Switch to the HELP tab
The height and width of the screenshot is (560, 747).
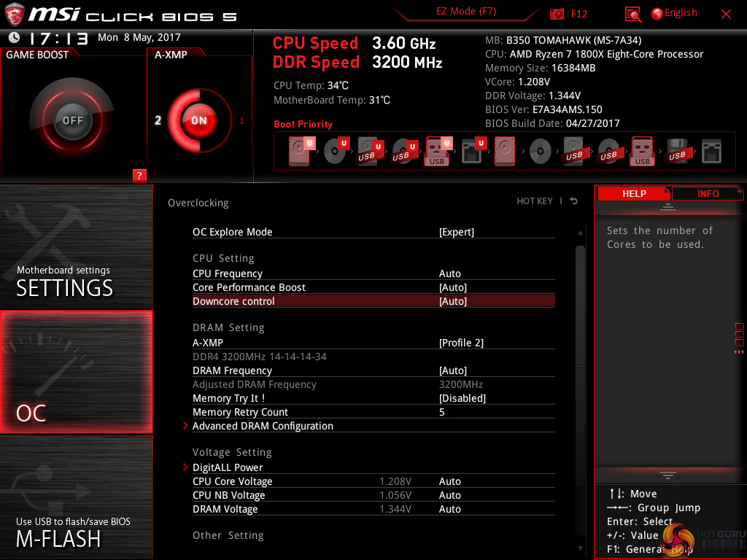point(634,193)
